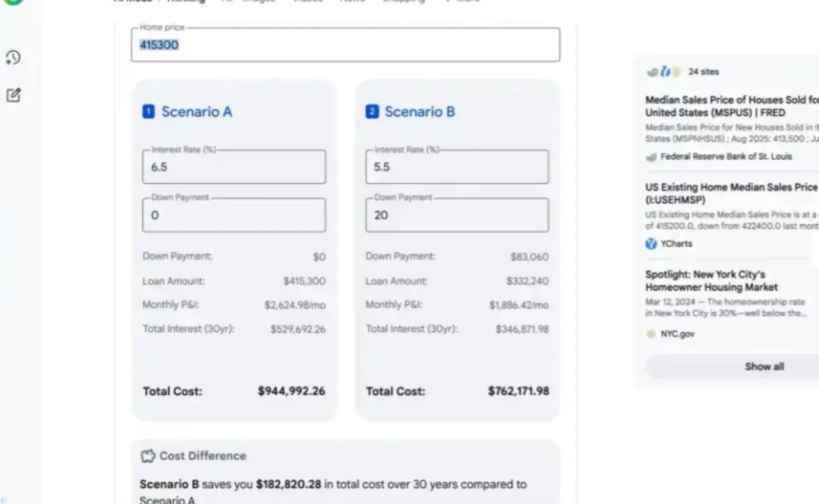Open the AI Mode history icon
The height and width of the screenshot is (504, 819).
13,57
